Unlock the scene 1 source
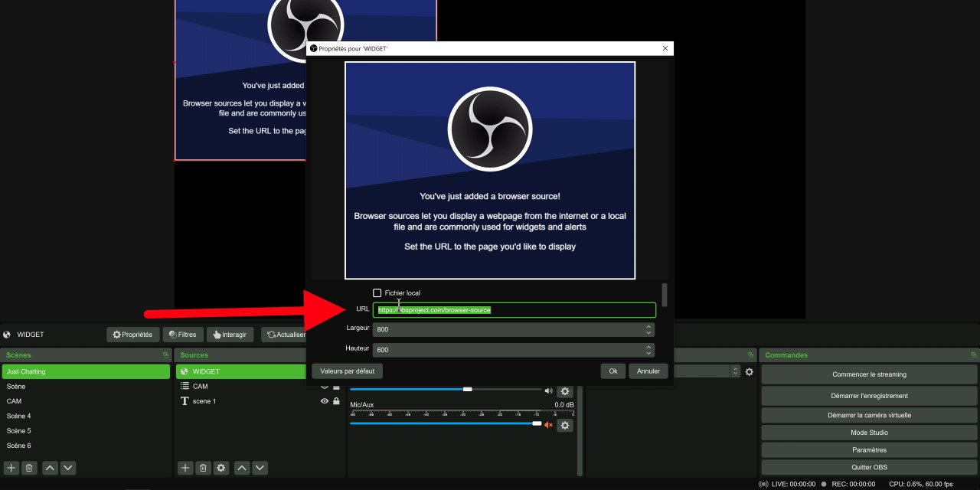This screenshot has height=490, width=980. coord(336,401)
